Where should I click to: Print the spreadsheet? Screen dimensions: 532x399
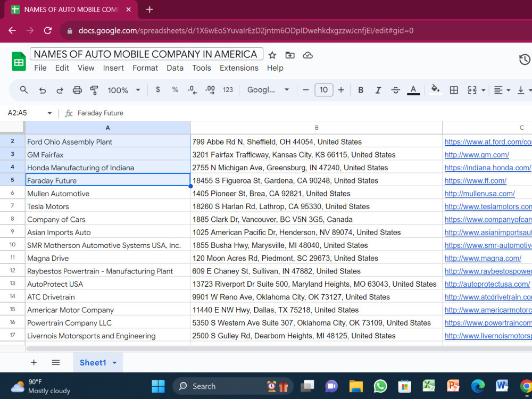(x=77, y=90)
